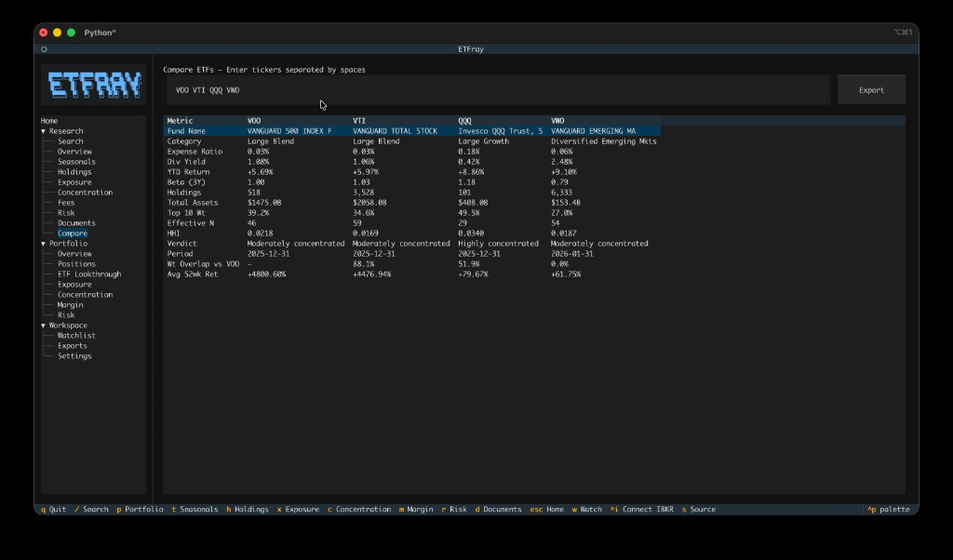Open the command palette in footer
Screen dimensions: 953x560
[x=889, y=510]
